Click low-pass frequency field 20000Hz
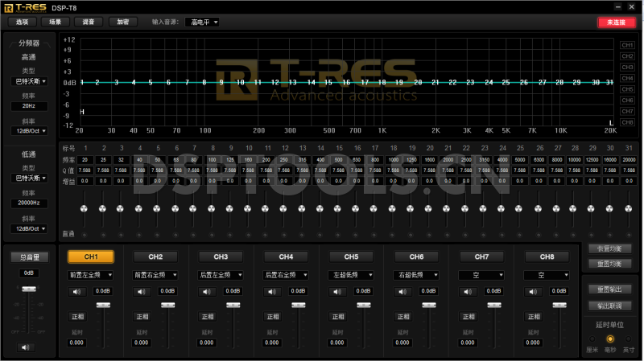The image size is (644, 361). 29,203
